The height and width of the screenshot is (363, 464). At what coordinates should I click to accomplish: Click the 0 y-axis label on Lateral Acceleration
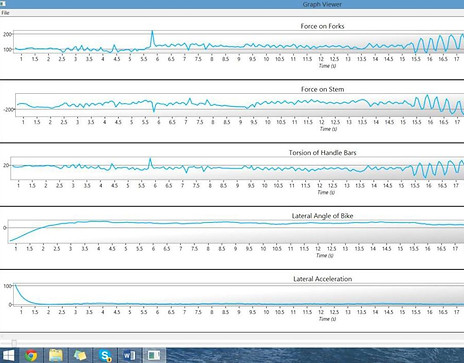pyautogui.click(x=10, y=304)
